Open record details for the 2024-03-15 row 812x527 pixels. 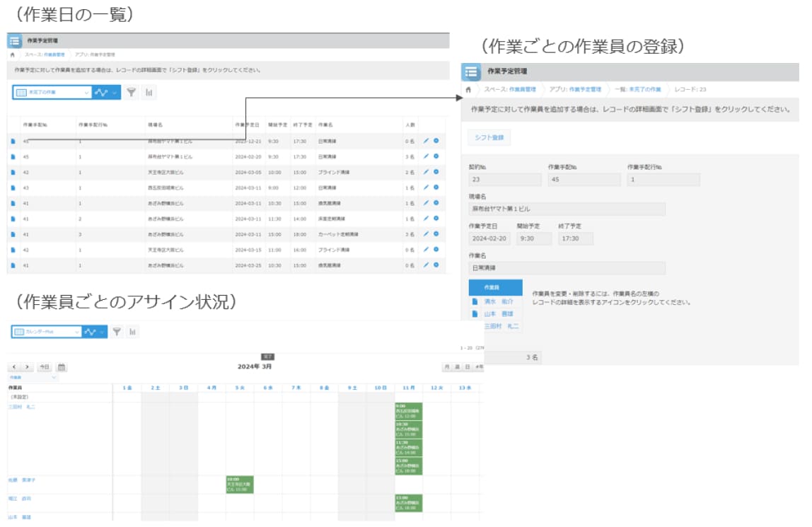[x=13, y=250]
